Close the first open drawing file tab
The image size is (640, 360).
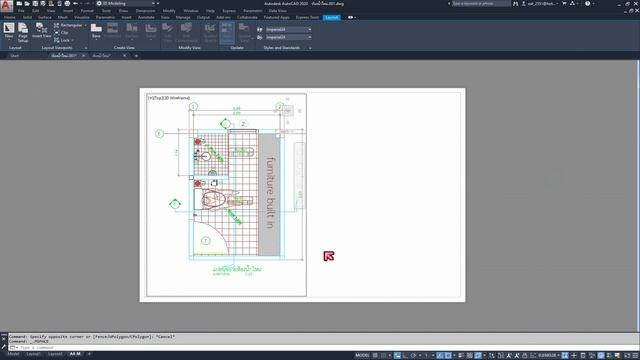[83, 56]
